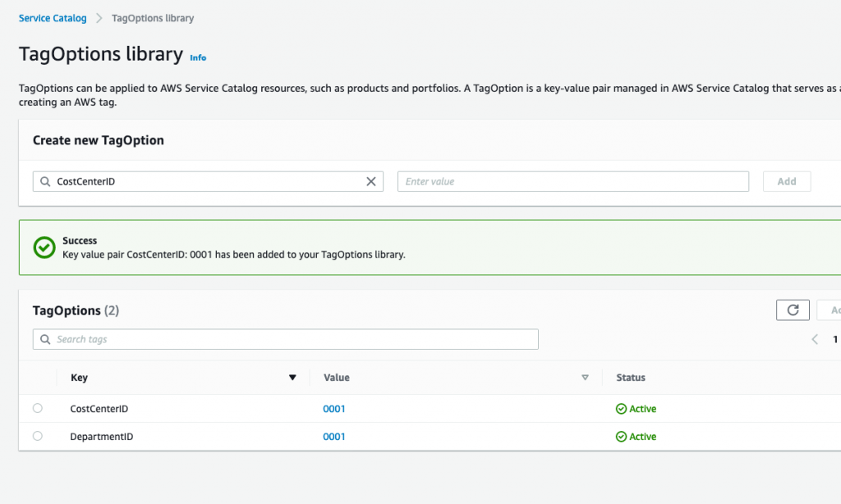This screenshot has height=504, width=841.
Task: Open the 0001 value link for DepartmentID
Action: point(334,436)
